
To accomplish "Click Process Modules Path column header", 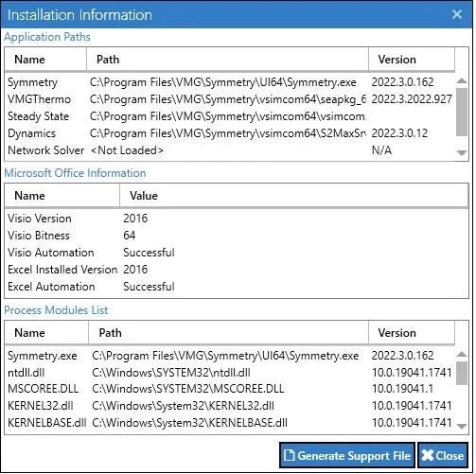I will [x=228, y=333].
